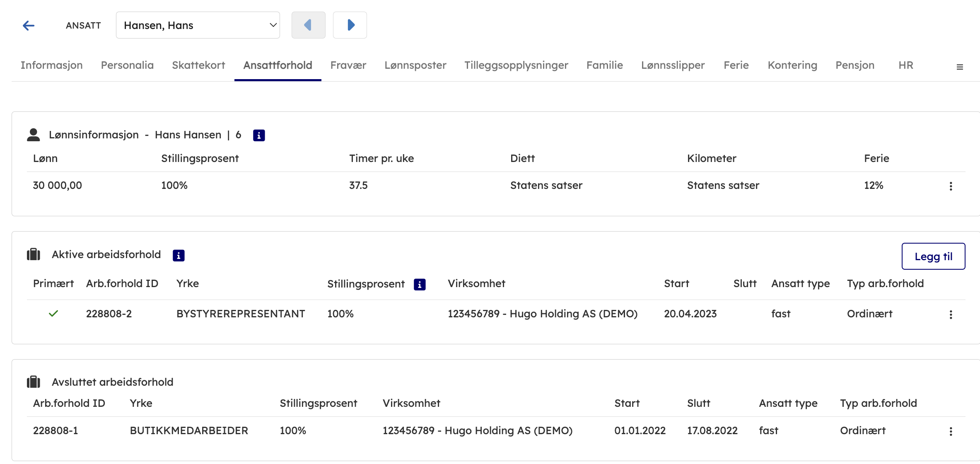Click info icon next to Lønnsinformasjon heading
This screenshot has height=464, width=980.
259,135
